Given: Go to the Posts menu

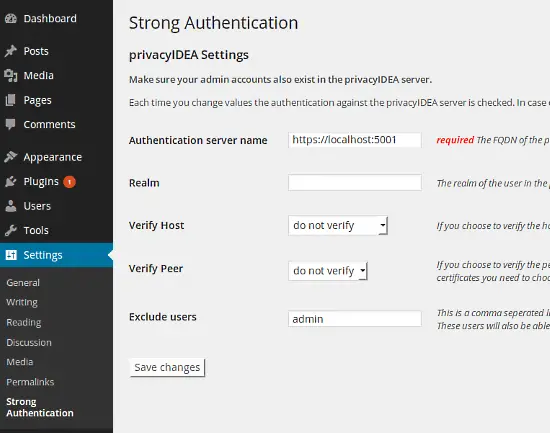Looking at the screenshot, I should coord(36,51).
